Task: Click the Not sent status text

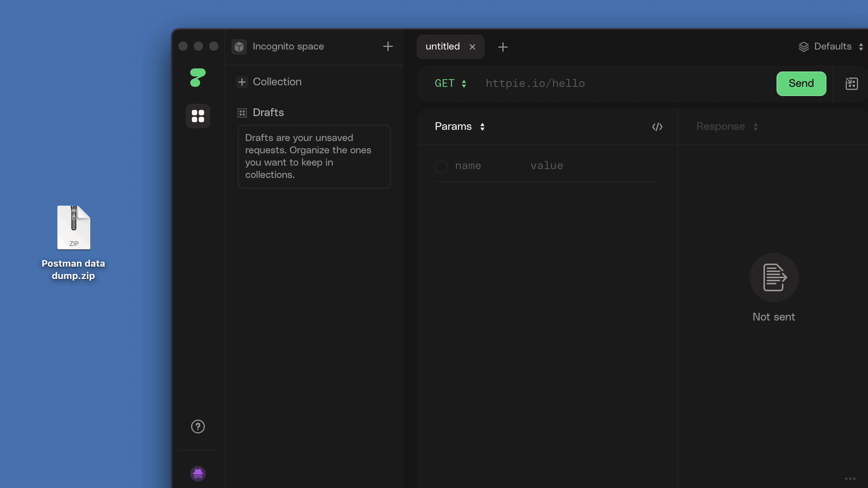Action: click(774, 317)
